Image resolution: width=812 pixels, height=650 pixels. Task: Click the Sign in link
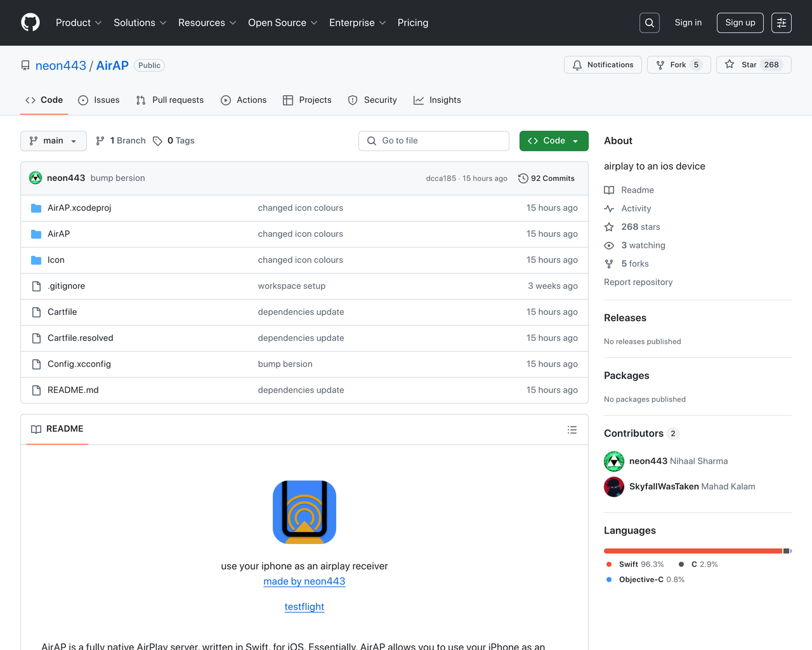click(688, 23)
